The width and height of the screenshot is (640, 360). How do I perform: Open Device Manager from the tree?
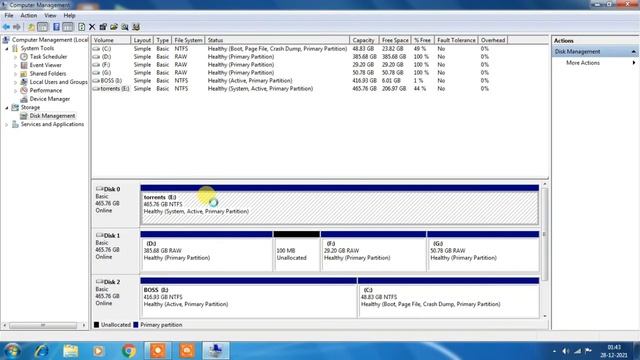(x=50, y=99)
